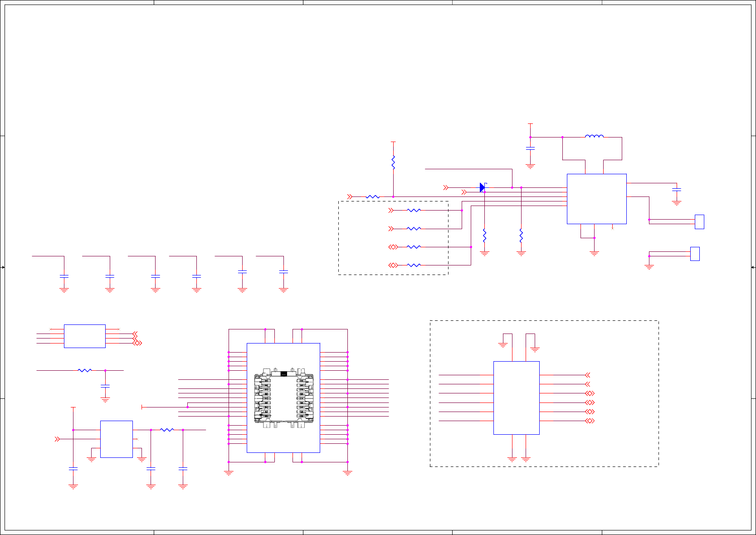The height and width of the screenshot is (535, 756).
Task: Select the bottom resistor inside the upper dashed box
Action: (x=414, y=265)
